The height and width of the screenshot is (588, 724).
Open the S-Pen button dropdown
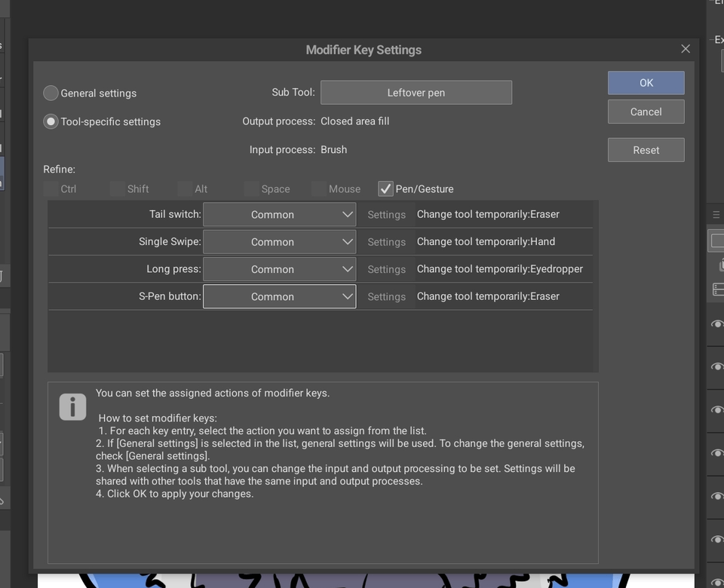pos(280,296)
